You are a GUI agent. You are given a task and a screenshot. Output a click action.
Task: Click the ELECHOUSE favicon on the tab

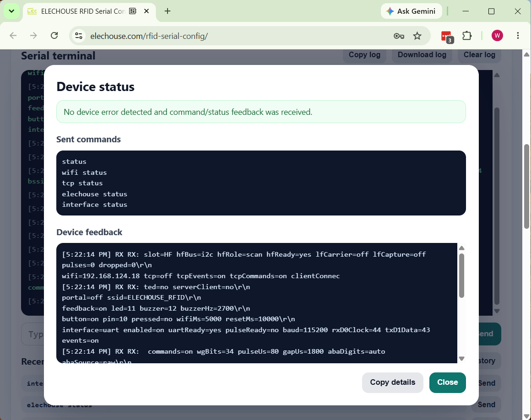pos(32,11)
